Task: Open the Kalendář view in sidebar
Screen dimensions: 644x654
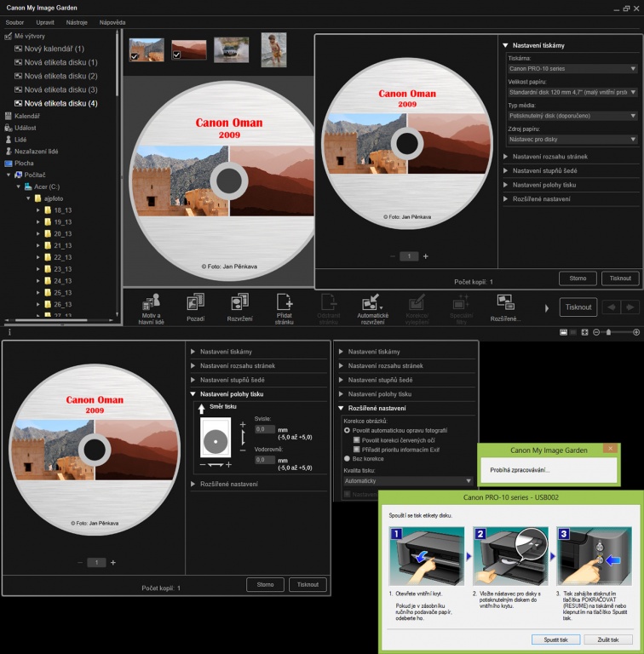Action: tap(22, 116)
